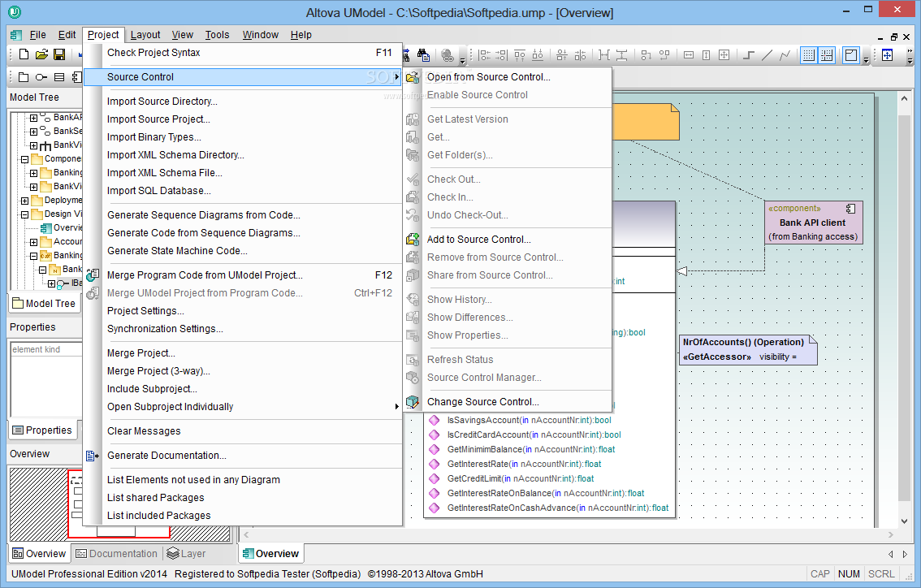The width and height of the screenshot is (921, 588).
Task: Click the Change Source Control cube icon
Action: point(413,402)
